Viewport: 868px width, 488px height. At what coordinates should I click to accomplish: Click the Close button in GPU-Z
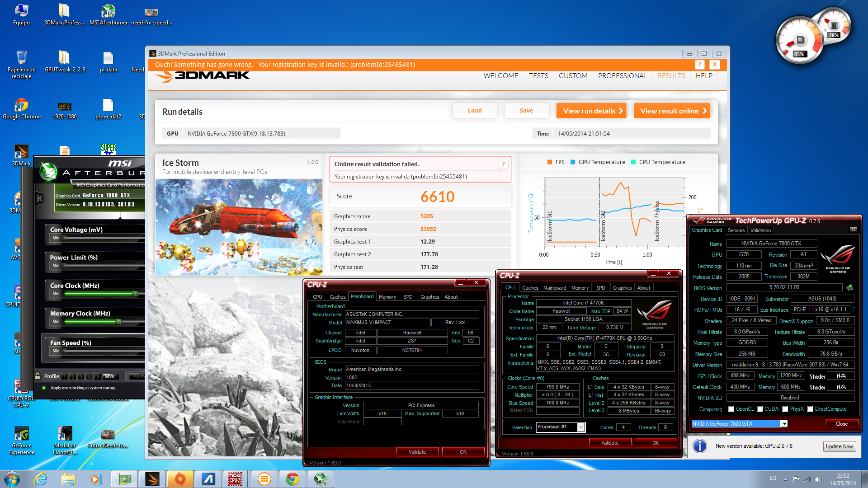[x=841, y=424]
